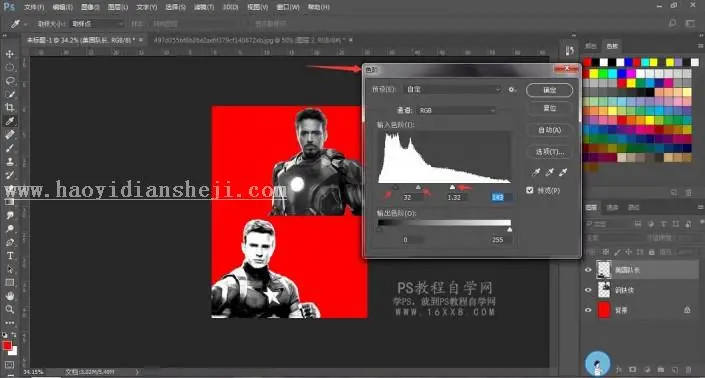
Task: Click the gray point eyedropper in Levels
Action: click(549, 172)
